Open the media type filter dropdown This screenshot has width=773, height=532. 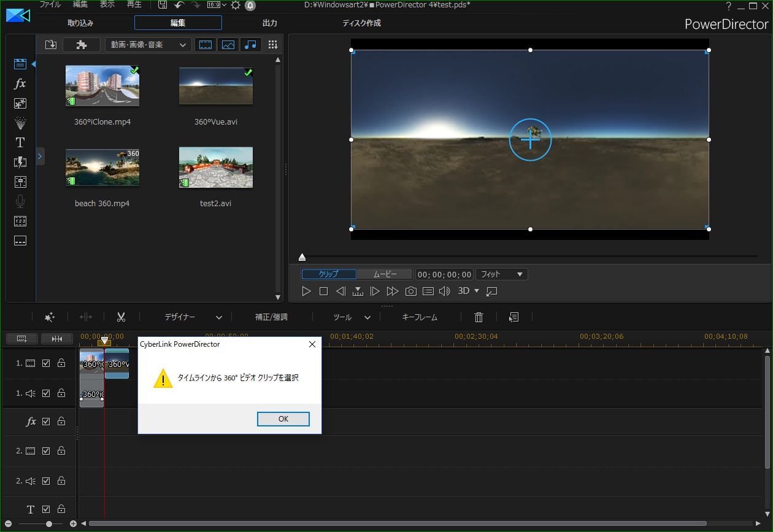point(148,45)
